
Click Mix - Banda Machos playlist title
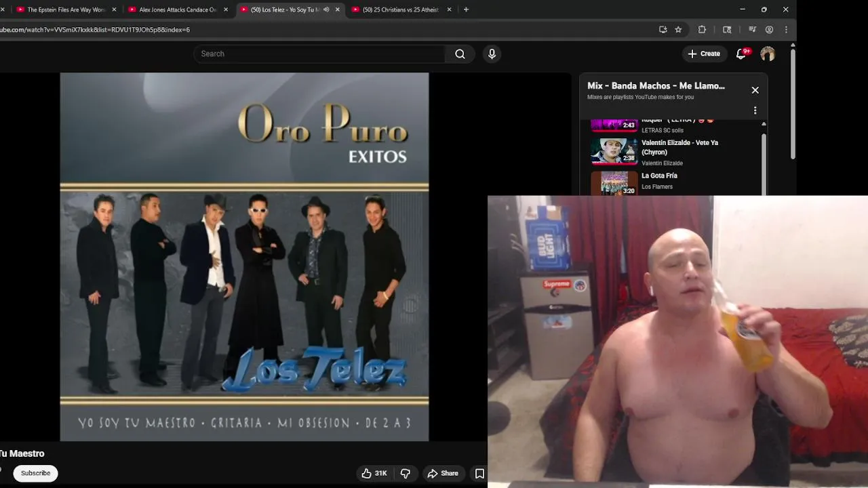pos(656,86)
